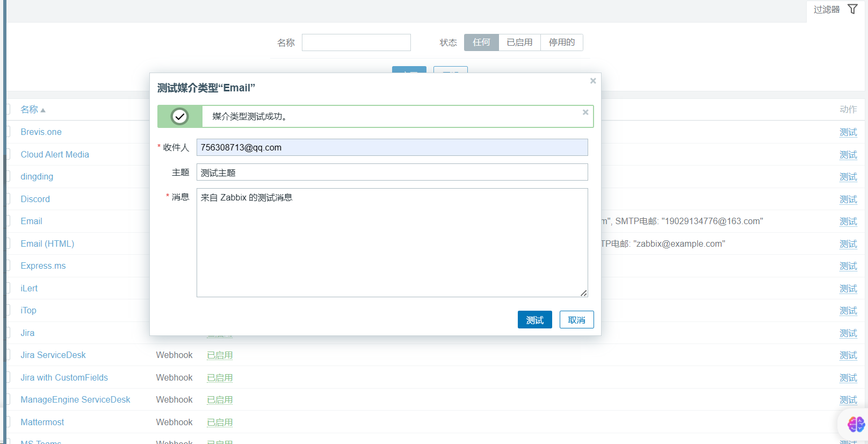Open the filter funnel icon

(x=852, y=9)
